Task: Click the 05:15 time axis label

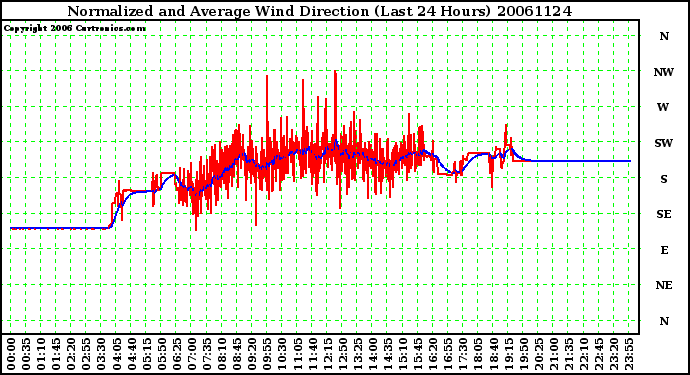Action: pos(147,354)
